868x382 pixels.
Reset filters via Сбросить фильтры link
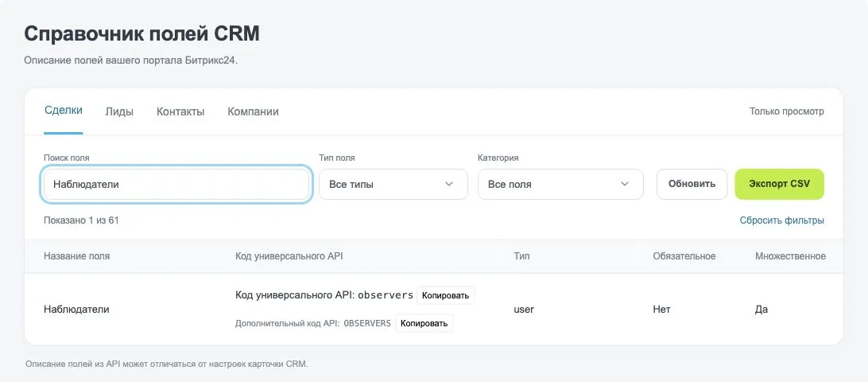[781, 220]
